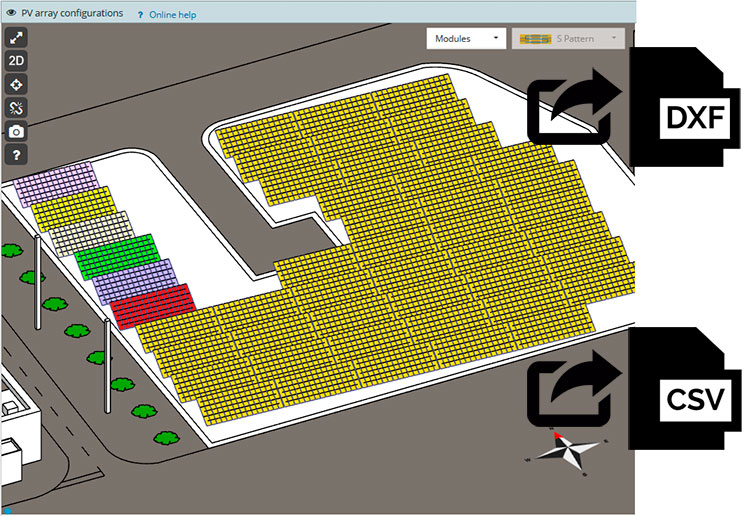The height and width of the screenshot is (516, 750).
Task: Open the Online help link
Action: click(x=172, y=15)
